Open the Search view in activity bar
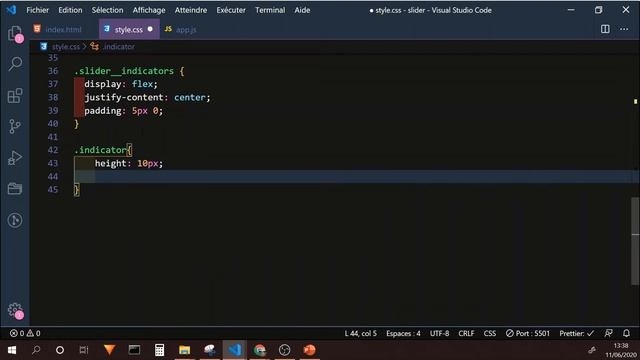The image size is (640, 360). [15, 64]
